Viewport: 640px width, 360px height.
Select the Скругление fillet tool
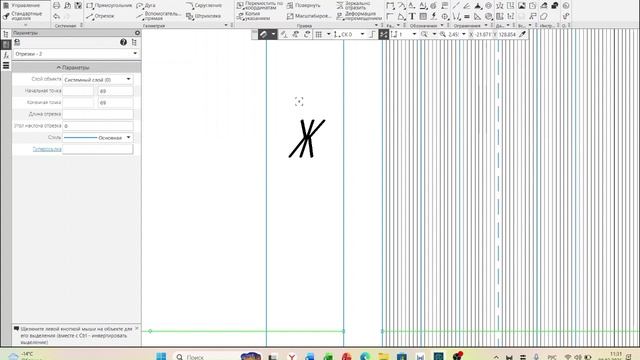tap(204, 6)
